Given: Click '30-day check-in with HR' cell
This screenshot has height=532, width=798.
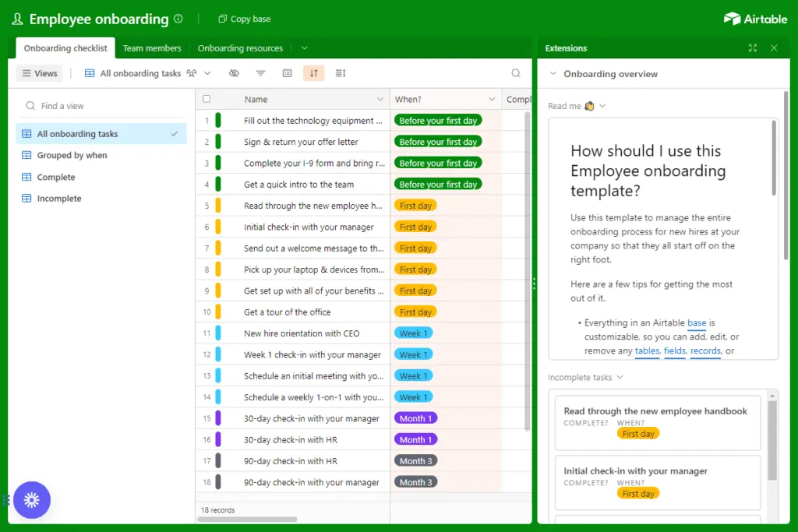Looking at the screenshot, I should point(291,439).
